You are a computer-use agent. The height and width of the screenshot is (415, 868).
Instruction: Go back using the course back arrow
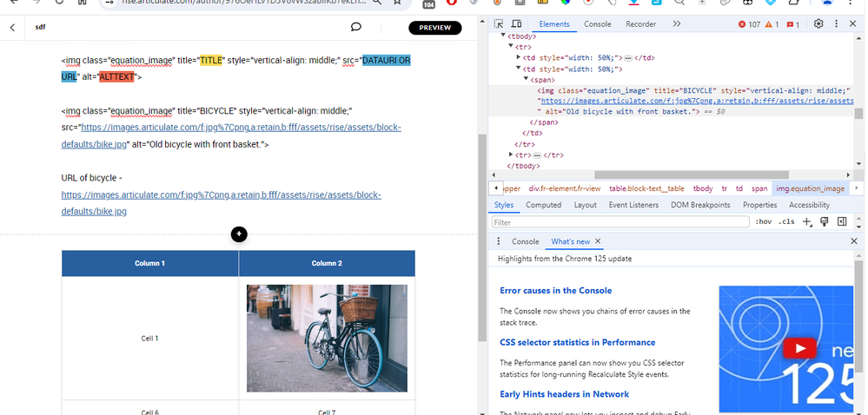pyautogui.click(x=12, y=28)
